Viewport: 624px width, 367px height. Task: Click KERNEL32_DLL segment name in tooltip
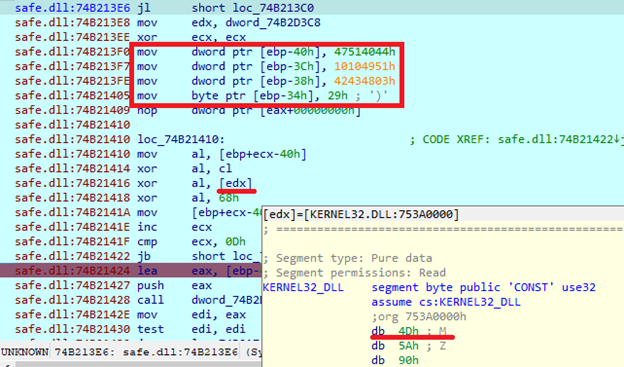303,287
